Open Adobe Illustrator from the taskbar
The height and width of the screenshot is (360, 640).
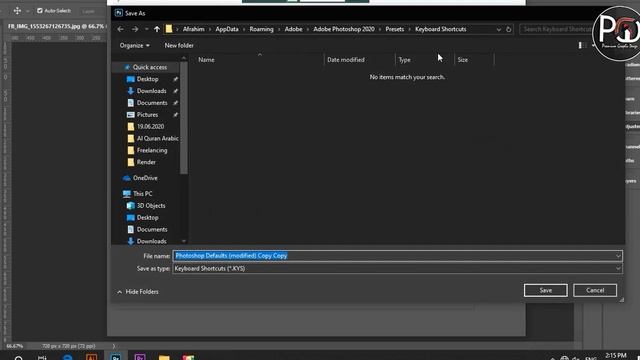coord(91,357)
